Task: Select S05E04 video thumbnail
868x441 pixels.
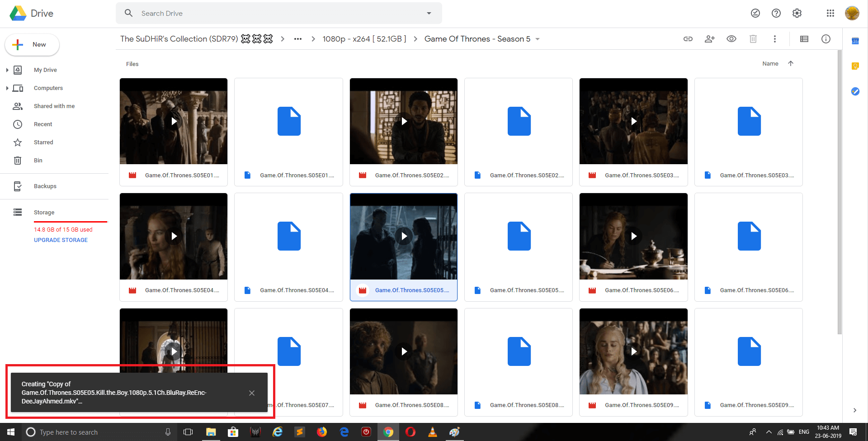Action: point(174,236)
